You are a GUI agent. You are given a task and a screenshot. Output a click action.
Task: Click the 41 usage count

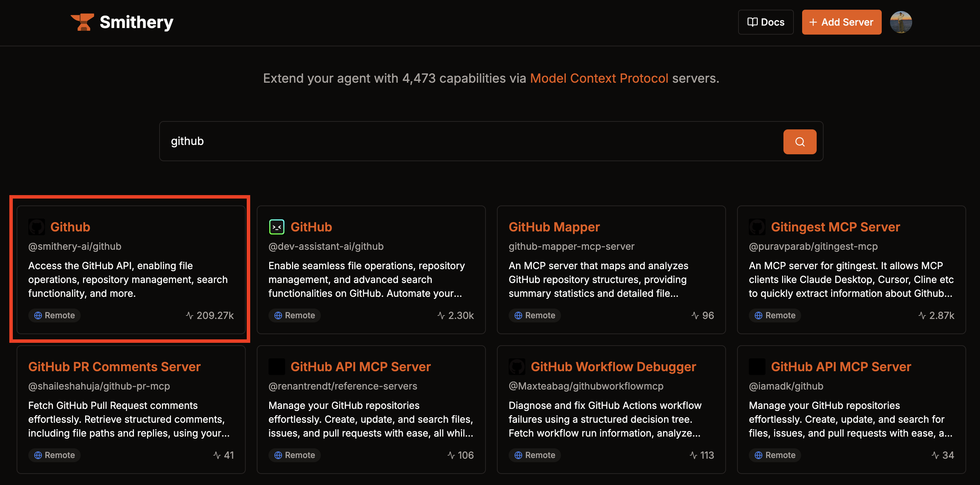click(224, 455)
